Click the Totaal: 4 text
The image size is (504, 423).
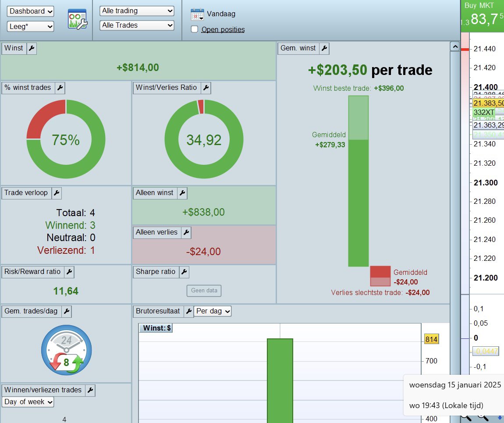(x=76, y=213)
